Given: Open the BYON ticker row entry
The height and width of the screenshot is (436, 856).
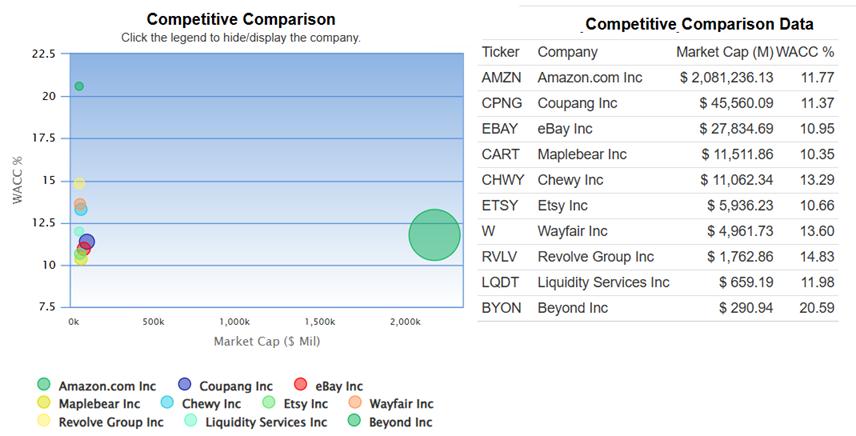Looking at the screenshot, I should (501, 308).
